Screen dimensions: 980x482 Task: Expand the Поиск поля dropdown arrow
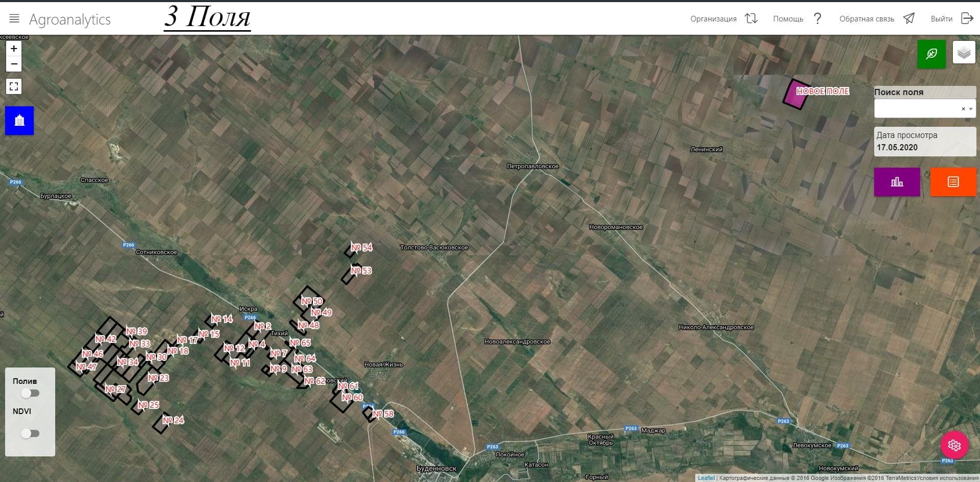(x=971, y=109)
